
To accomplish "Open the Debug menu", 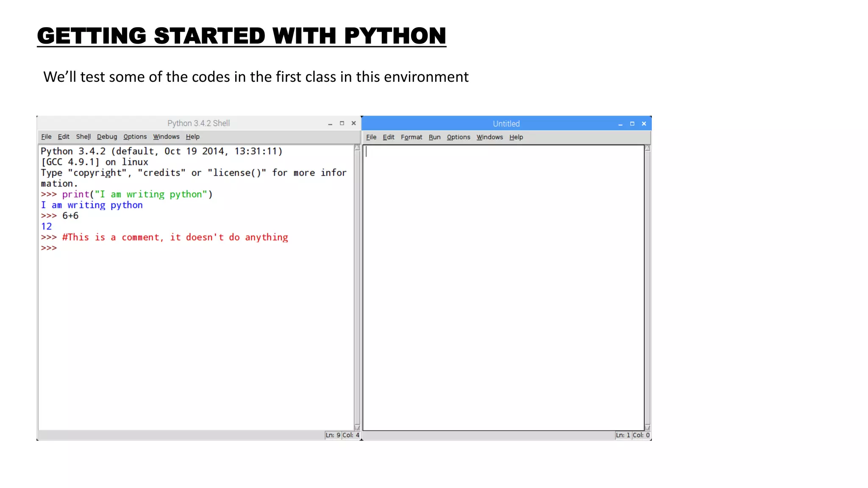I will tap(107, 136).
